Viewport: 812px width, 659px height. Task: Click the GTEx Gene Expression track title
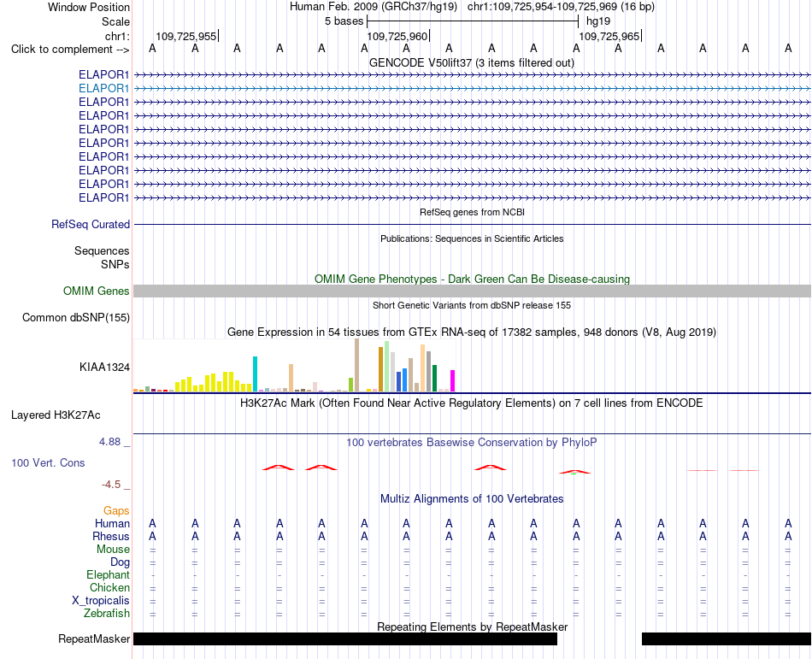[x=472, y=332]
